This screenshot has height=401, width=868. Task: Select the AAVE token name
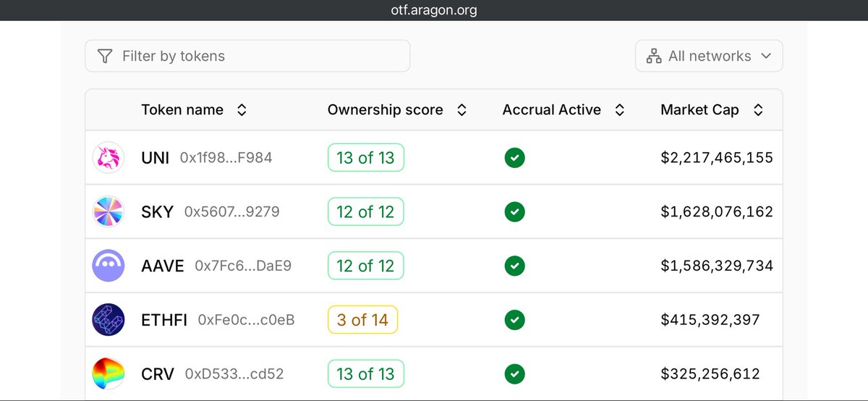(x=163, y=266)
